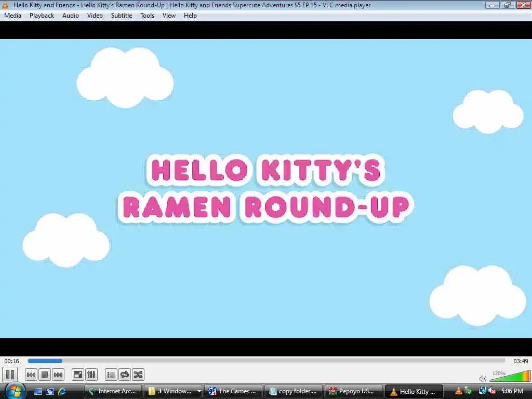Click the video display area to focus
This screenshot has width=532, height=399.
point(266,188)
